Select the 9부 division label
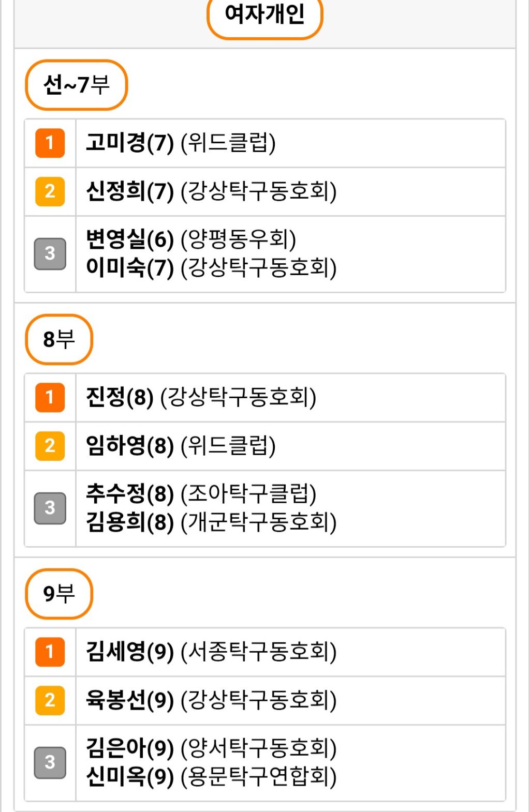 pyautogui.click(x=58, y=594)
